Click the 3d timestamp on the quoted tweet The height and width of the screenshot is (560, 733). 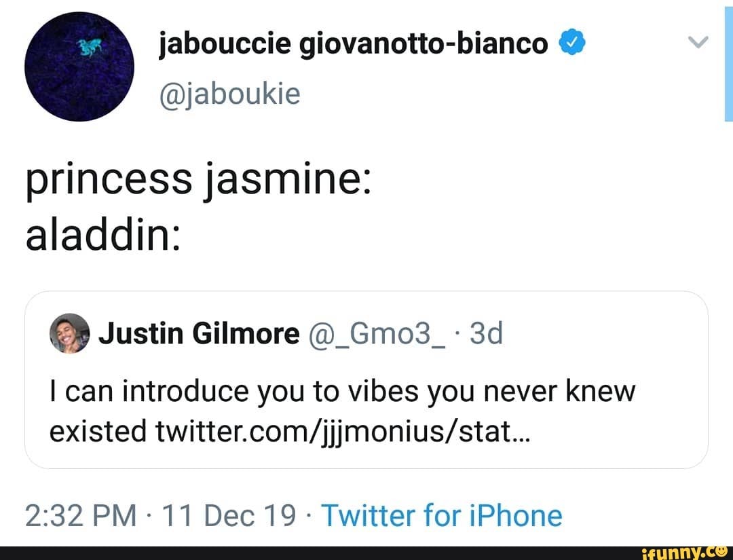[x=487, y=333]
